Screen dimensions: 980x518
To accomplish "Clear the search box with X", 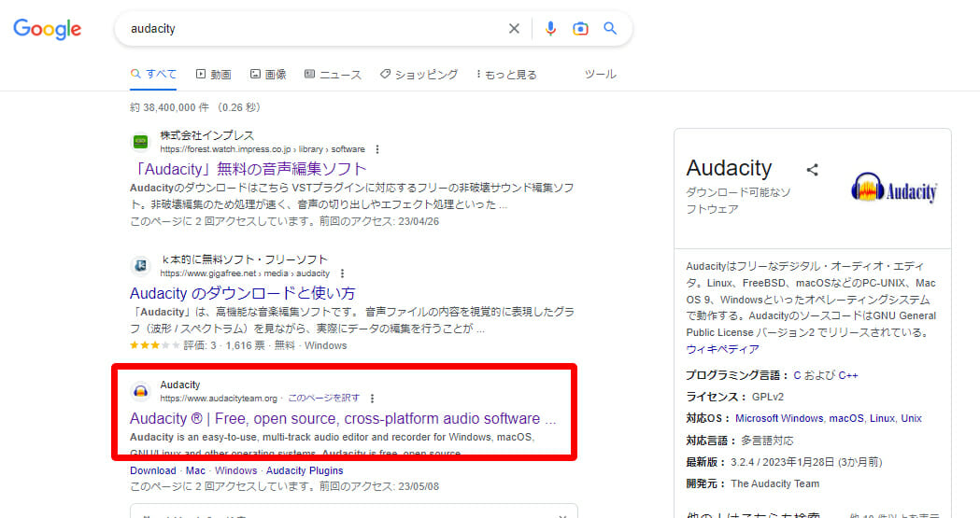I will coord(514,29).
